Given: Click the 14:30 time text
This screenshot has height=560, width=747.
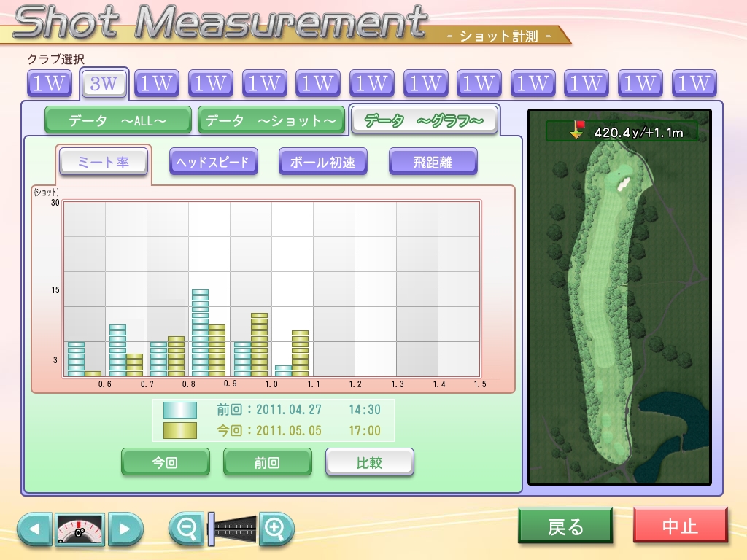Looking at the screenshot, I should pyautogui.click(x=365, y=410).
